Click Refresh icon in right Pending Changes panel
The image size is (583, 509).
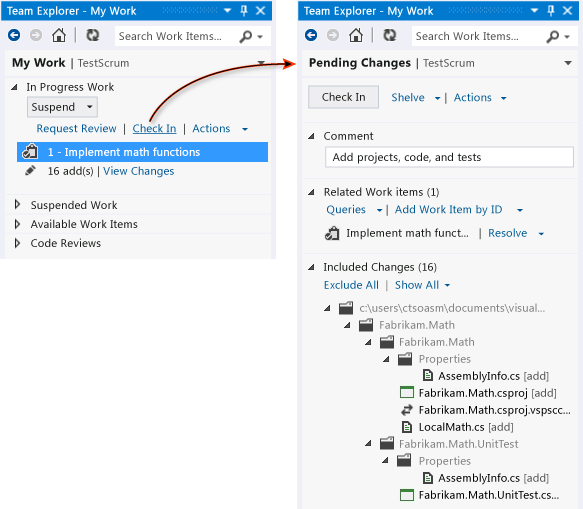(390, 35)
